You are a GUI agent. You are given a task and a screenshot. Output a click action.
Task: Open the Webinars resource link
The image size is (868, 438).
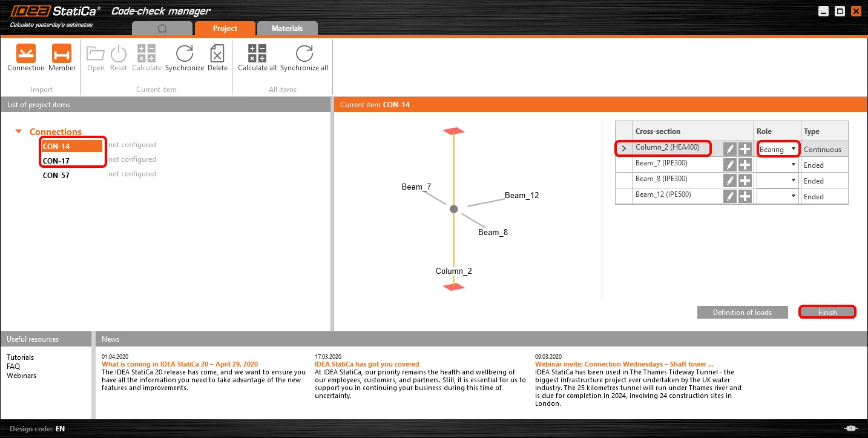pyautogui.click(x=21, y=376)
